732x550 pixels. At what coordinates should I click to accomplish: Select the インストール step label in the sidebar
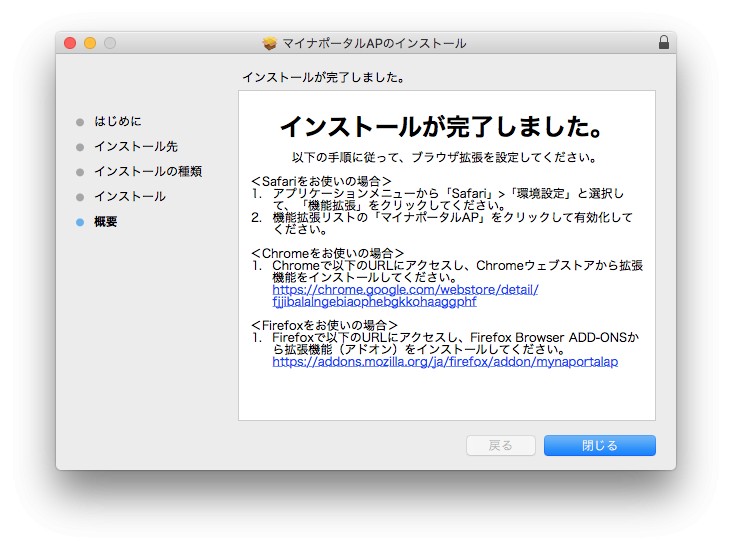tap(130, 197)
